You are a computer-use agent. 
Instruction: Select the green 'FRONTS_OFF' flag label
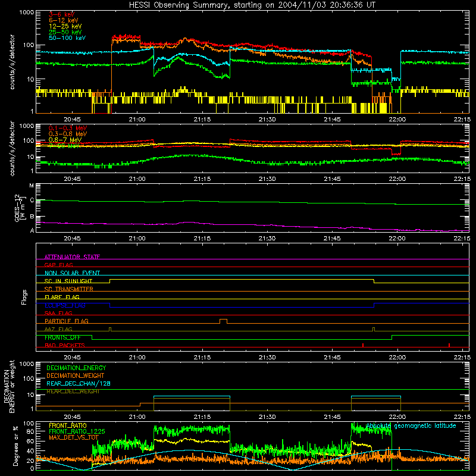pyautogui.click(x=62, y=337)
